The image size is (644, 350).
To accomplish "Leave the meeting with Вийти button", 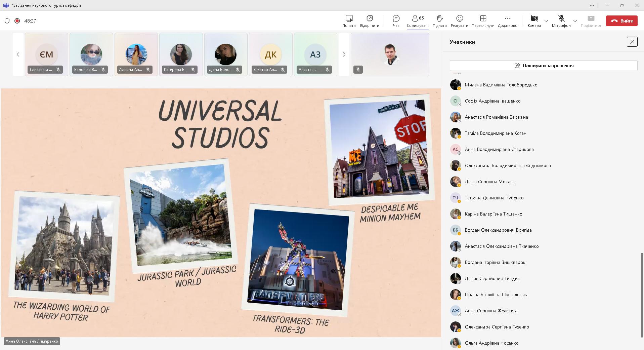I will coord(622,21).
